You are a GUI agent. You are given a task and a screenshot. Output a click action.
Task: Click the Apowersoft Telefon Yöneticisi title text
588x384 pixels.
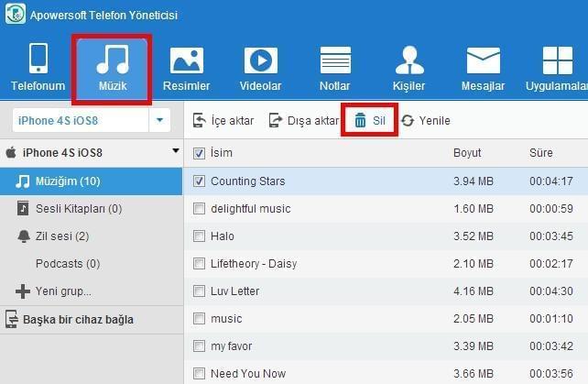[103, 15]
